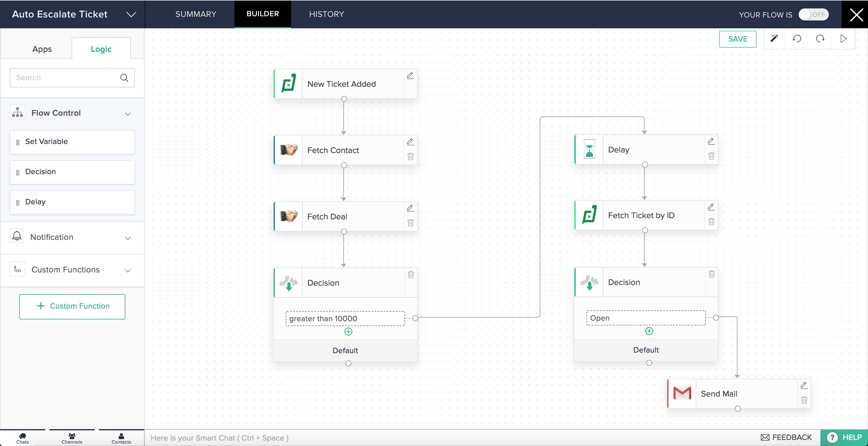Delete the Fetch Deal step via trash icon

410,223
